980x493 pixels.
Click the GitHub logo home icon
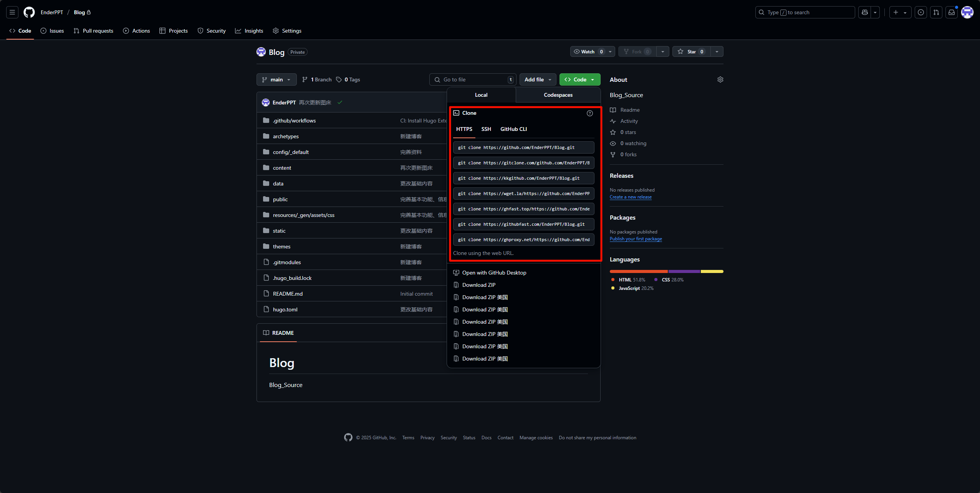(x=29, y=12)
